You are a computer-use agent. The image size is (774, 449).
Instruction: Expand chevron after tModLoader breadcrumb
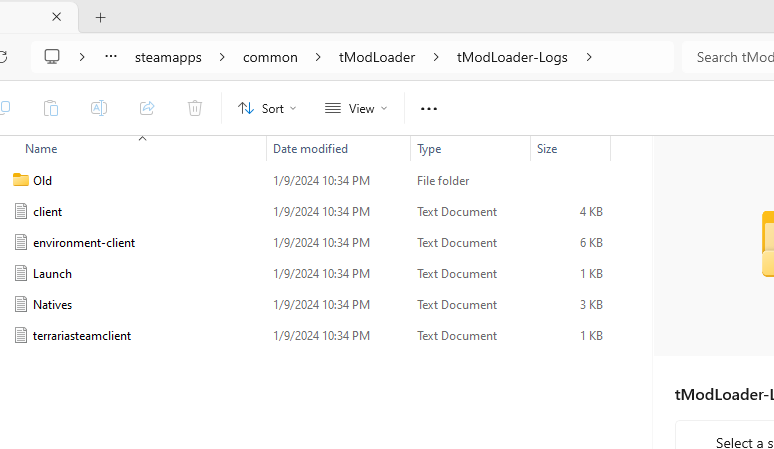(x=436, y=57)
